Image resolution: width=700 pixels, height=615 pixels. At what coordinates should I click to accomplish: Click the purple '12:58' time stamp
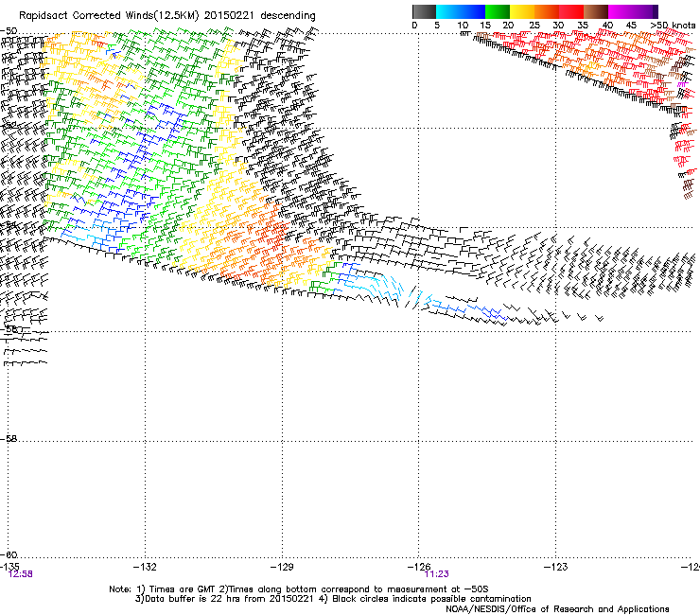tap(21, 574)
